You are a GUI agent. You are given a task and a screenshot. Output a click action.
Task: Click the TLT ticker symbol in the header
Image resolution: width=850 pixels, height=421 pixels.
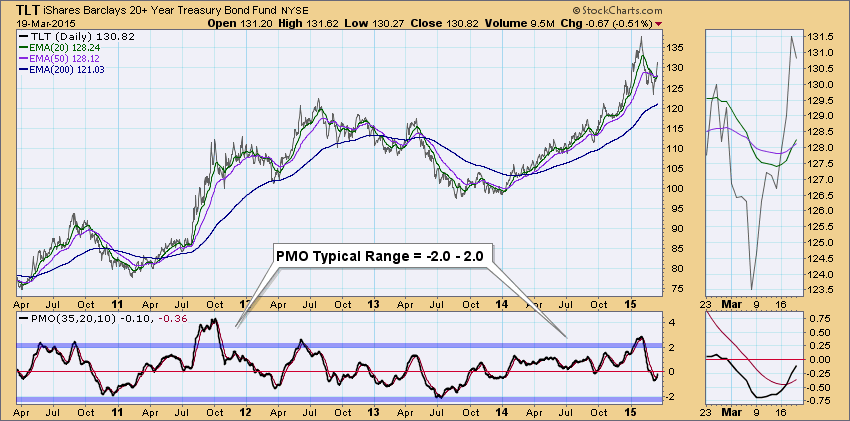point(27,9)
